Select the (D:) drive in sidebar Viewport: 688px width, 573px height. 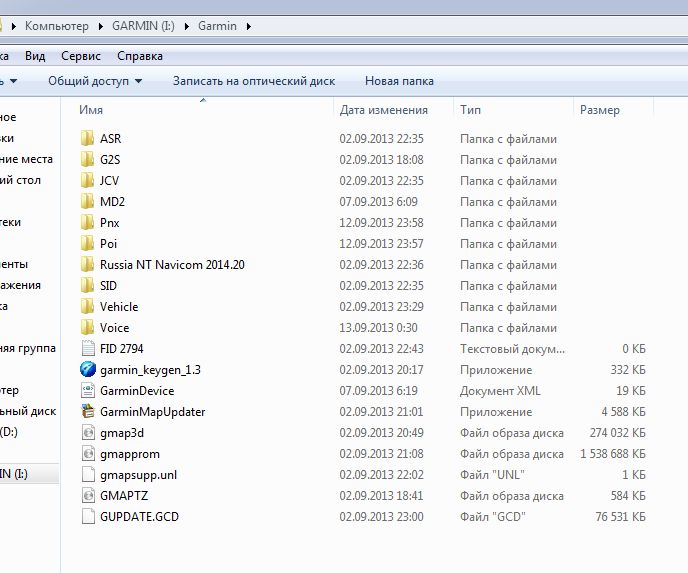(9, 432)
